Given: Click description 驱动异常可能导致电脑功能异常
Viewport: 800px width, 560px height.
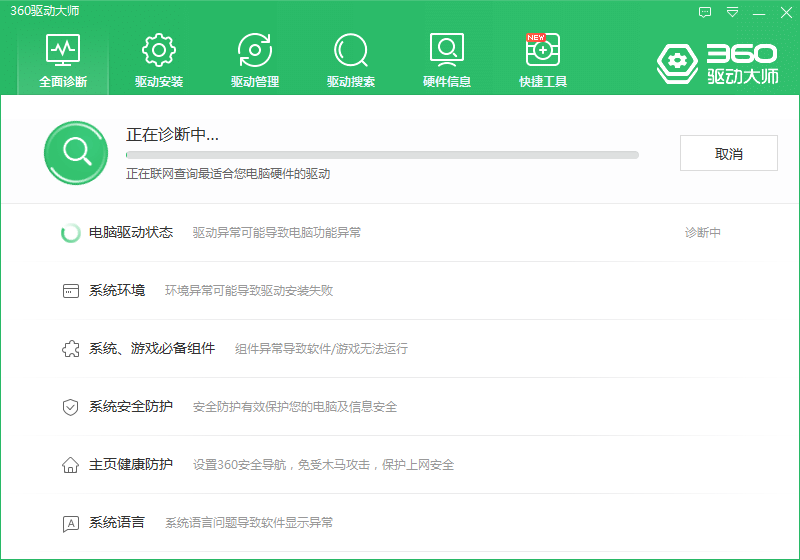Looking at the screenshot, I should click(x=277, y=233).
